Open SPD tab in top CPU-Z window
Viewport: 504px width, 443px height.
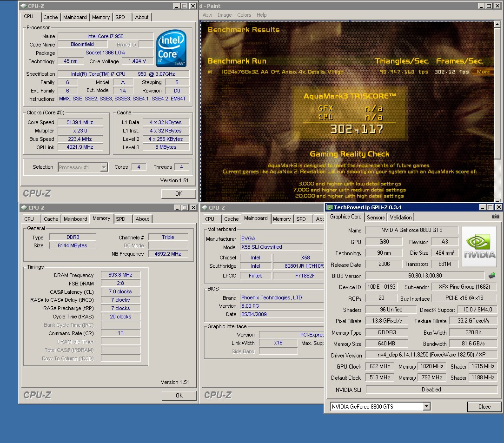tap(120, 17)
